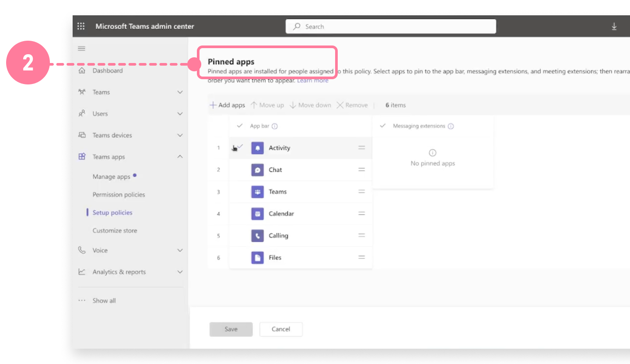This screenshot has width=630, height=364.
Task: Open Manage apps page
Action: (x=112, y=177)
